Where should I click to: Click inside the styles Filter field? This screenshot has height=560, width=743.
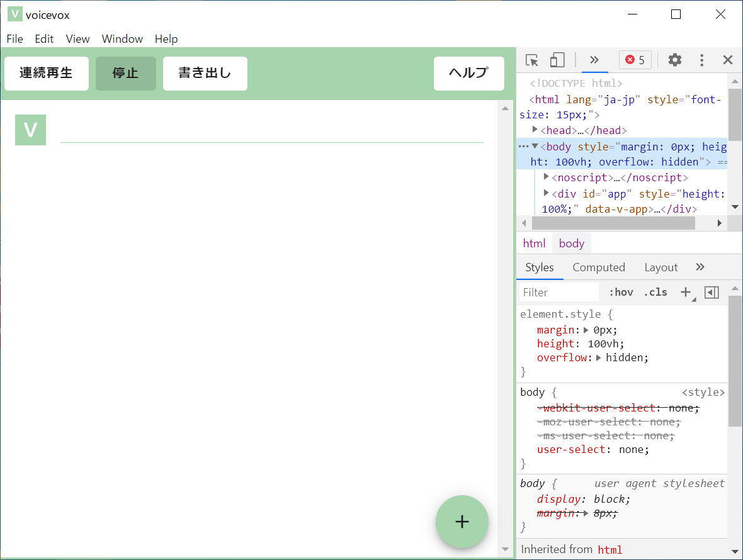coord(557,292)
